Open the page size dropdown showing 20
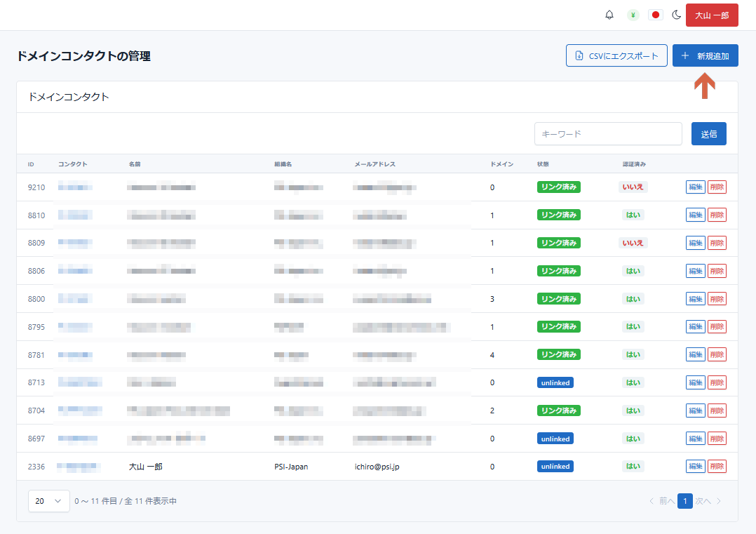 (x=48, y=501)
